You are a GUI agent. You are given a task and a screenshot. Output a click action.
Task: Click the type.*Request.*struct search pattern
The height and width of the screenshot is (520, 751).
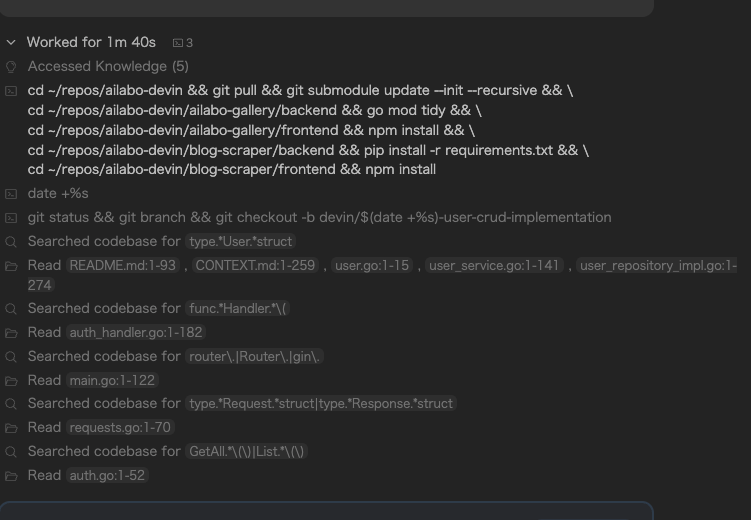[x=321, y=403]
